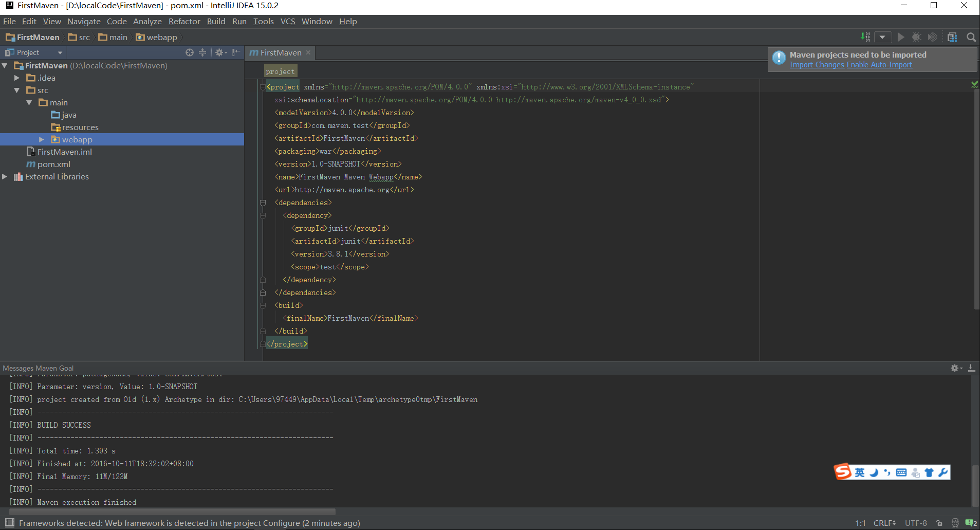Image resolution: width=980 pixels, height=530 pixels.
Task: Fold the build block in editor
Action: (x=263, y=305)
